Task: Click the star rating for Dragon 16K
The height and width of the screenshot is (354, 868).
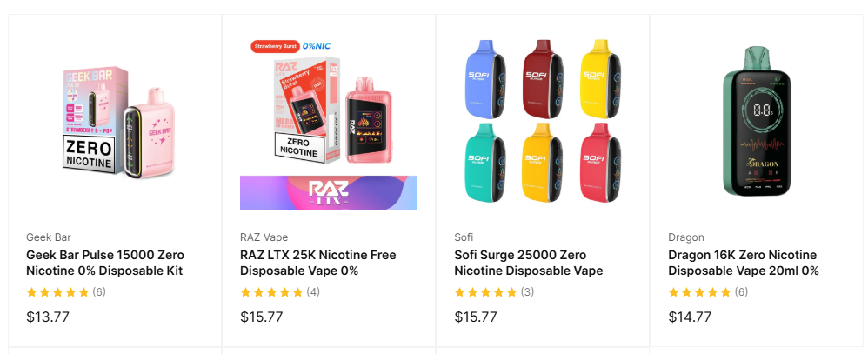Action: pyautogui.click(x=708, y=292)
